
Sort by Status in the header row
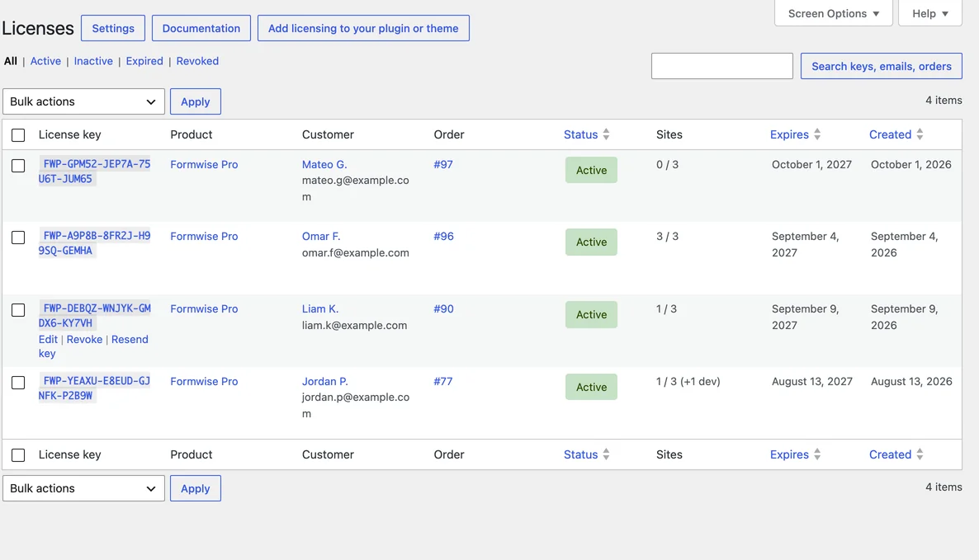tap(580, 134)
